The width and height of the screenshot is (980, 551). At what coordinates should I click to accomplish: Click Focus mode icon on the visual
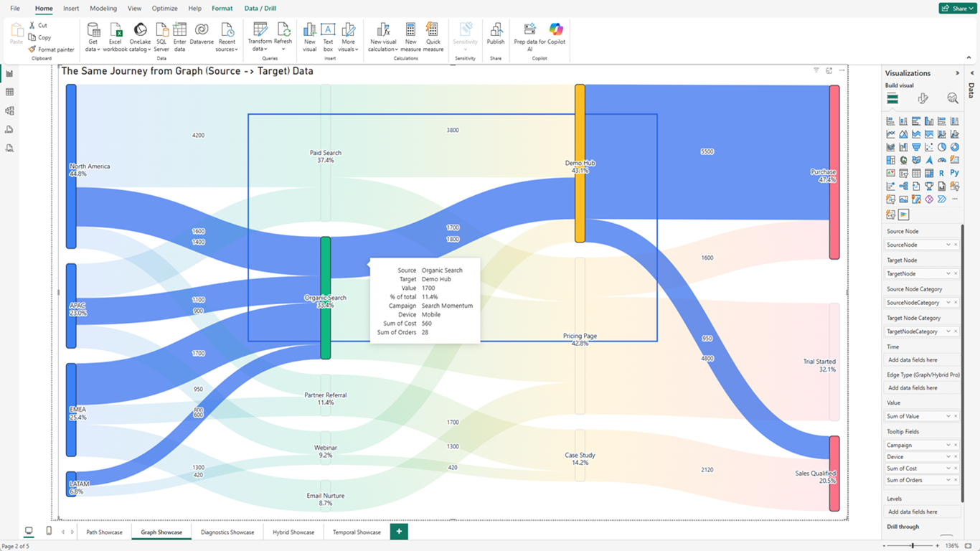pos(829,70)
